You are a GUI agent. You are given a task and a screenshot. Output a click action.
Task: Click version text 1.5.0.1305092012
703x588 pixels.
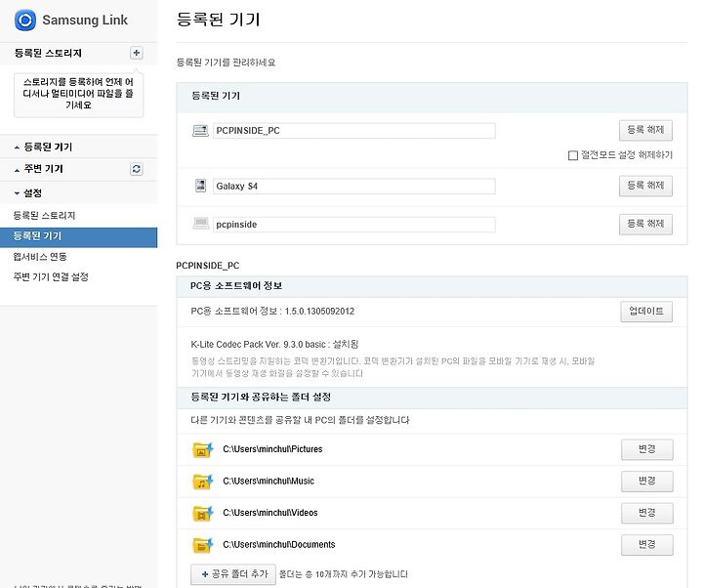(319, 312)
